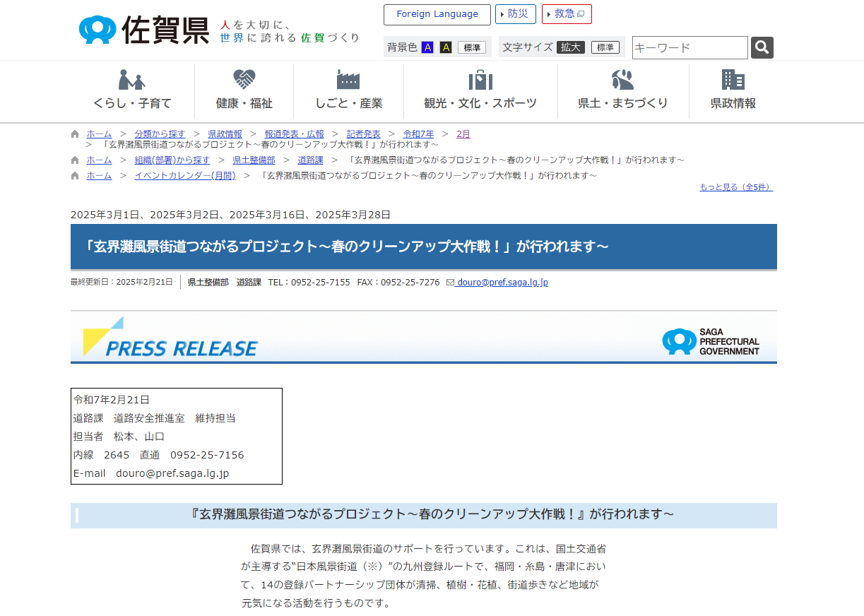Click the douro@pref.saga.lg.jp email link

coord(501,282)
